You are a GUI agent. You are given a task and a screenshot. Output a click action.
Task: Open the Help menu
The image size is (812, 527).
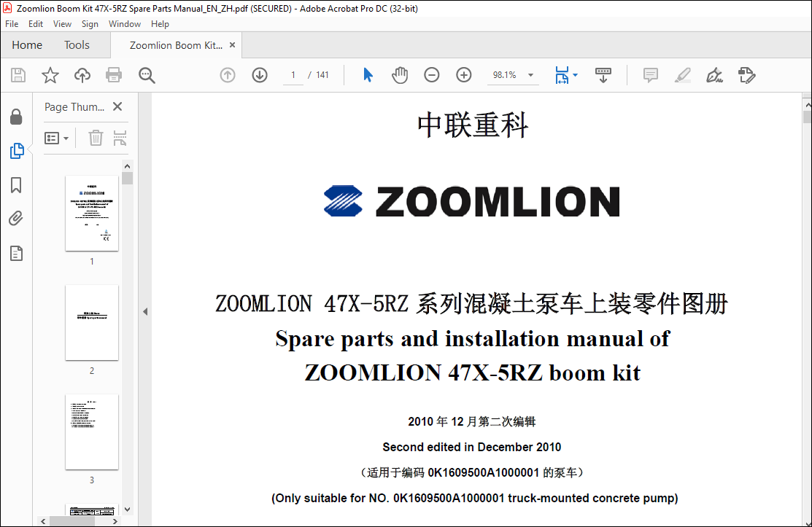click(x=160, y=24)
